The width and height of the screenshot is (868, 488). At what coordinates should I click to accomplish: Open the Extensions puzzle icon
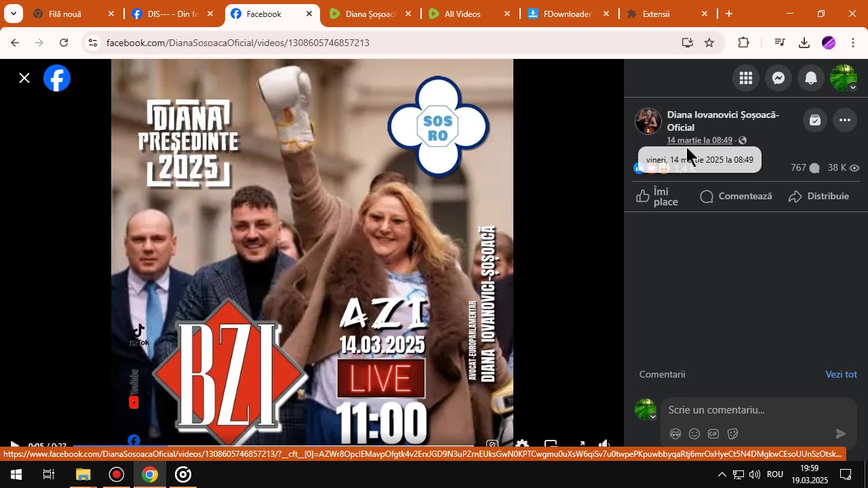coord(744,43)
